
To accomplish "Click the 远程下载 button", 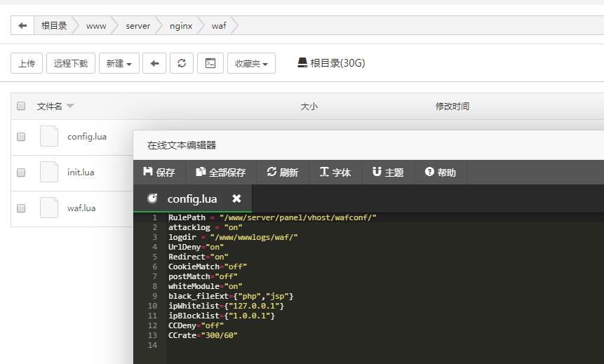I will click(x=71, y=63).
